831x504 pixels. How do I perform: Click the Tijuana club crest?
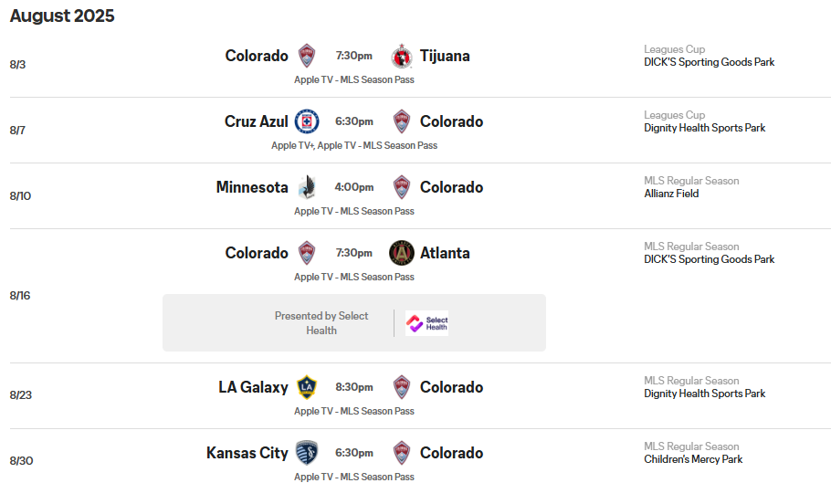402,57
